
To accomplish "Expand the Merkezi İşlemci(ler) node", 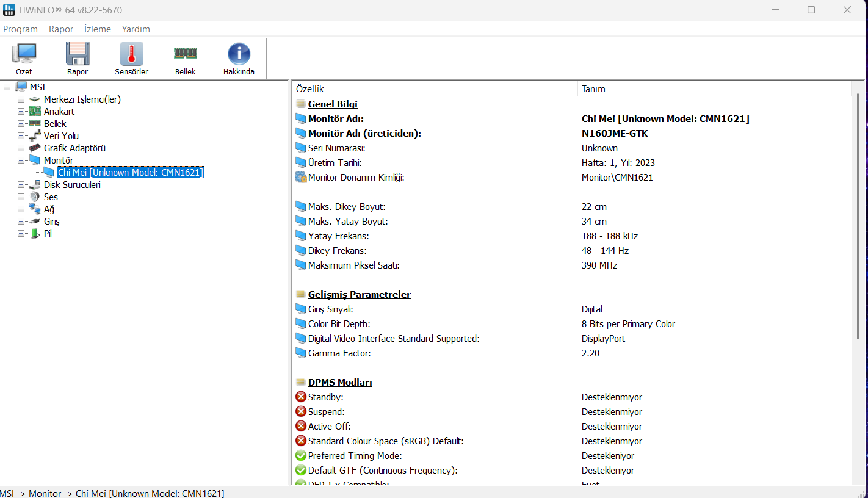I will pyautogui.click(x=21, y=99).
